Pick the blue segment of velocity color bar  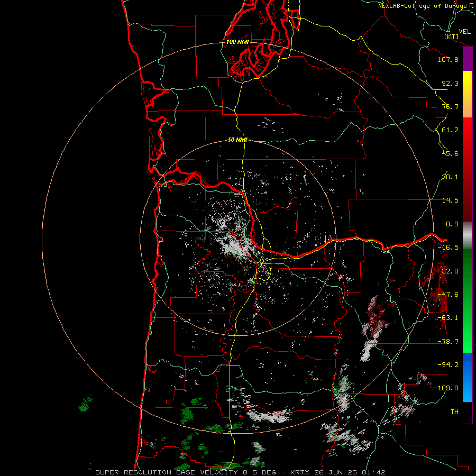[467, 366]
